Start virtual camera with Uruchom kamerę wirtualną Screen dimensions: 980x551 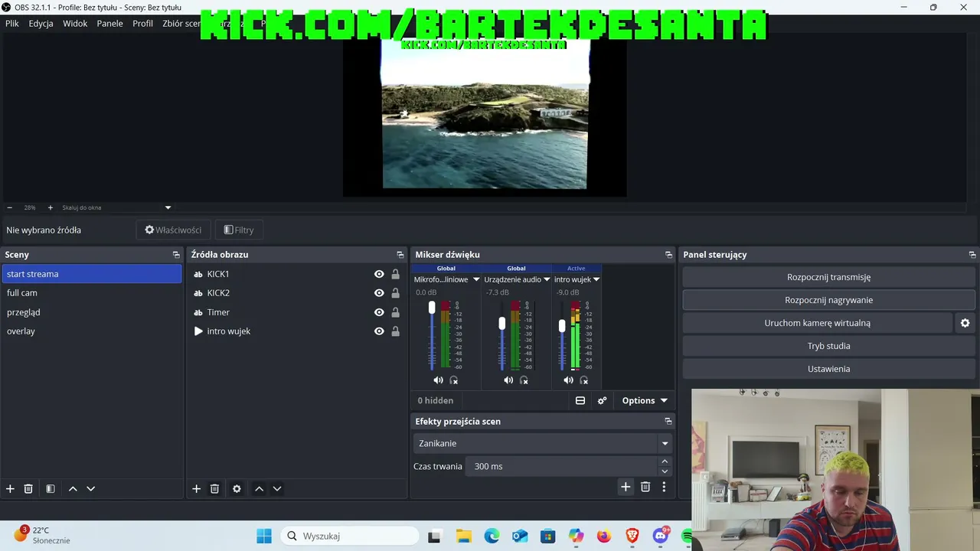(818, 323)
